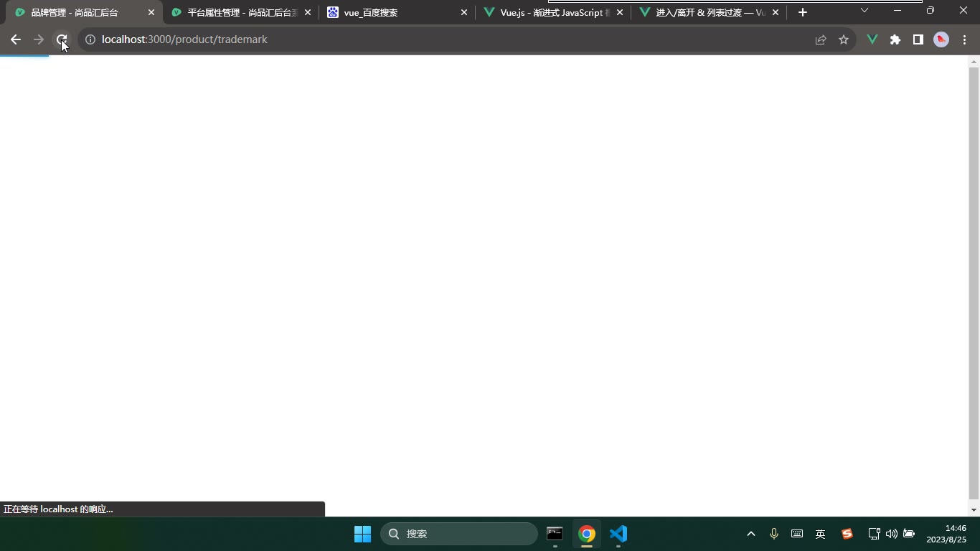Go back to the previous page
Screen dimensions: 980x551
coord(16,39)
